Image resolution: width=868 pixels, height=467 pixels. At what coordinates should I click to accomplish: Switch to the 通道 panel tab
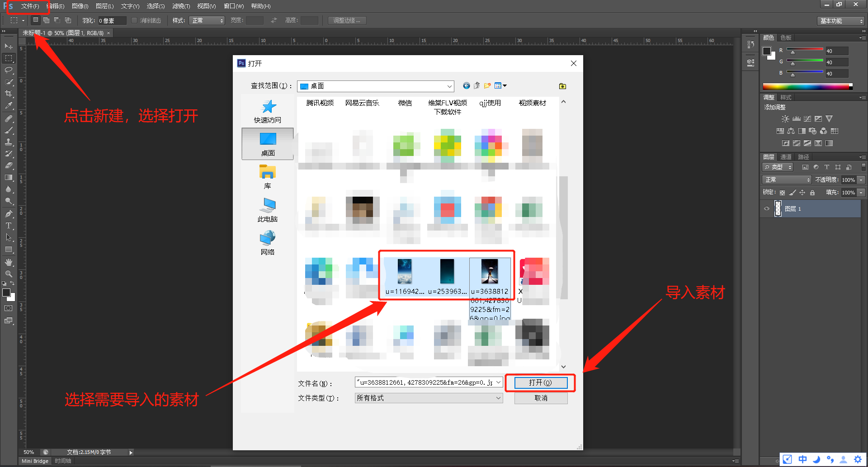(786, 157)
